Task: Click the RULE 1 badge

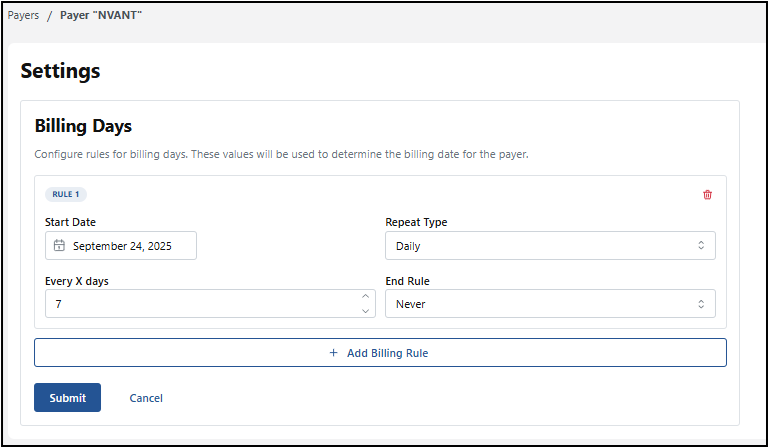Action: [66, 194]
